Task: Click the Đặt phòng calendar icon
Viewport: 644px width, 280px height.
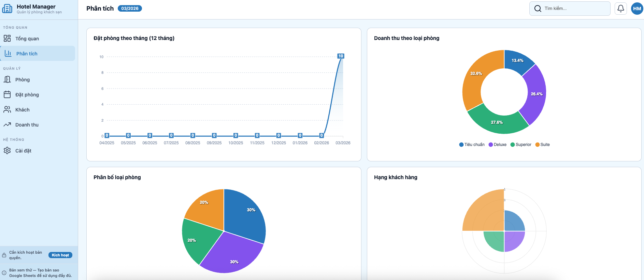Action: [x=7, y=94]
